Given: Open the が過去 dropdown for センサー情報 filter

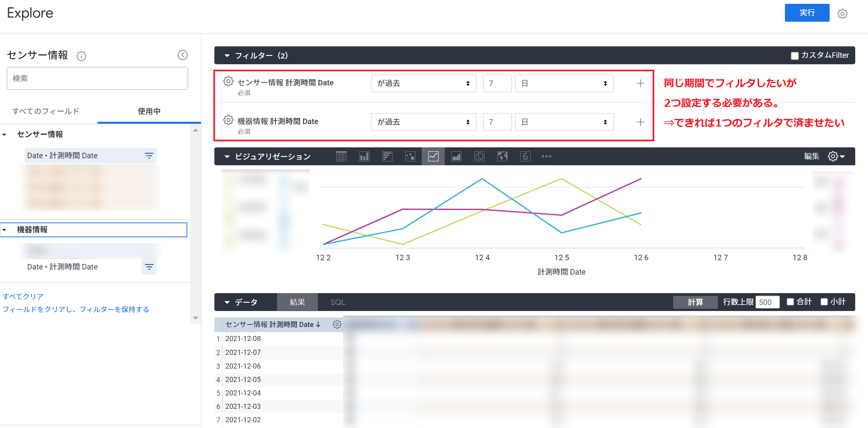Looking at the screenshot, I should [424, 83].
